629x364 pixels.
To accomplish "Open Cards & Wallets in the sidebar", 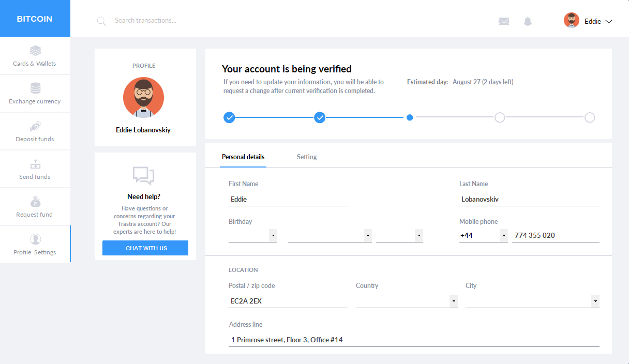I will click(x=35, y=56).
